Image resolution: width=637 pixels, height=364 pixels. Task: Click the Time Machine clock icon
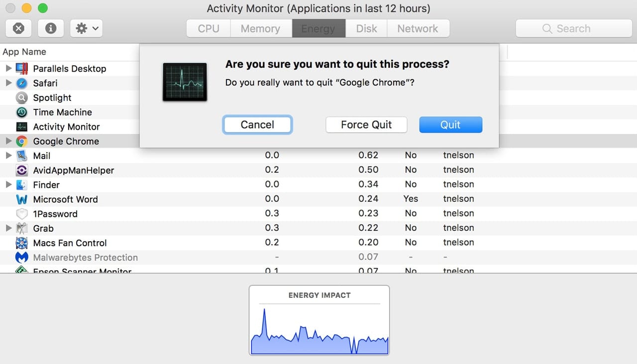click(21, 112)
